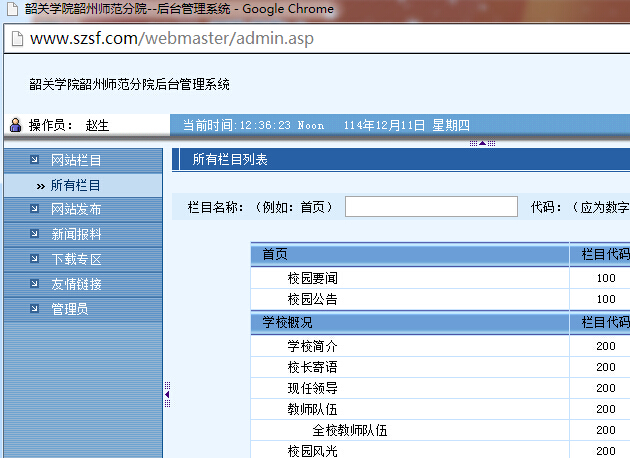This screenshot has height=458, width=630.
Task: Click the 韶关学院韶州师范分院后台管理系统 page heading
Action: tap(129, 84)
